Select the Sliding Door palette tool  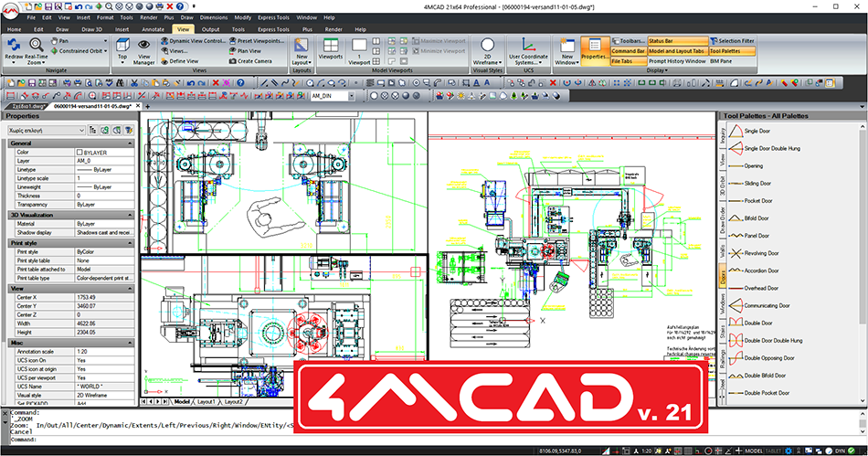[750, 183]
